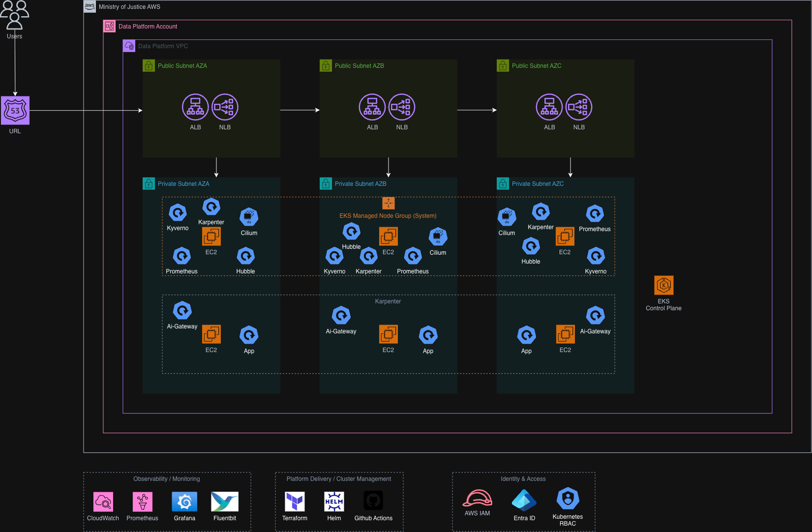Select the Kubernetes RBAC icon
Viewport: 812px width, 532px height.
[568, 499]
